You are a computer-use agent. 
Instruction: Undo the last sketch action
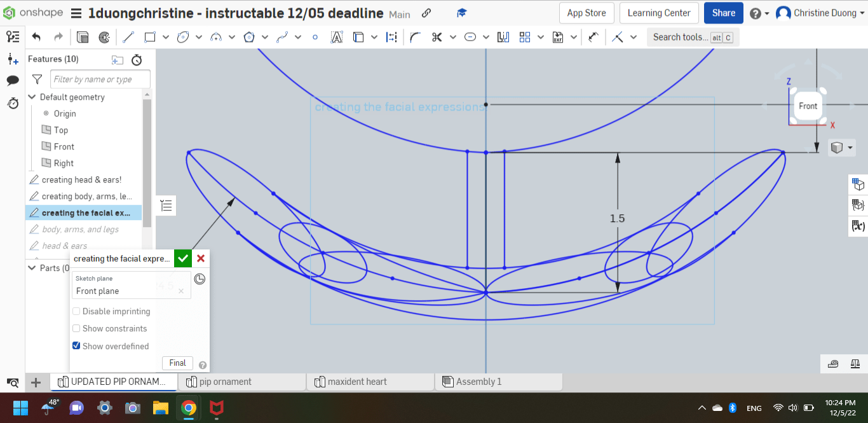tap(36, 37)
